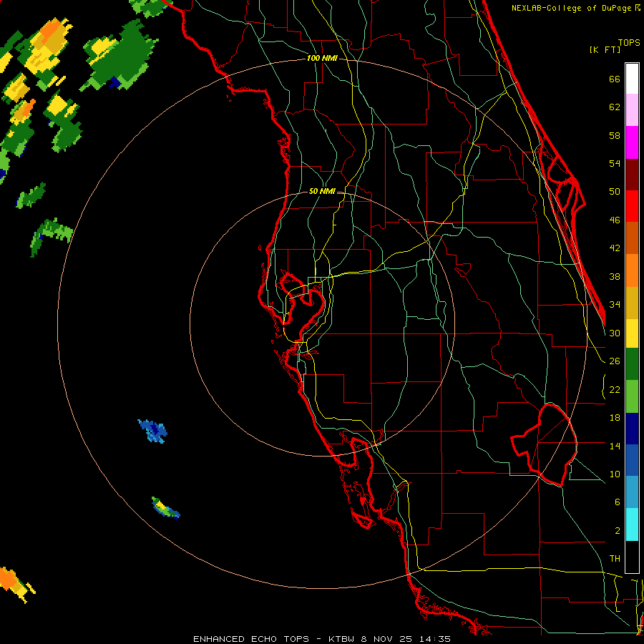Select the white swatch in the color scale

click(x=632, y=79)
